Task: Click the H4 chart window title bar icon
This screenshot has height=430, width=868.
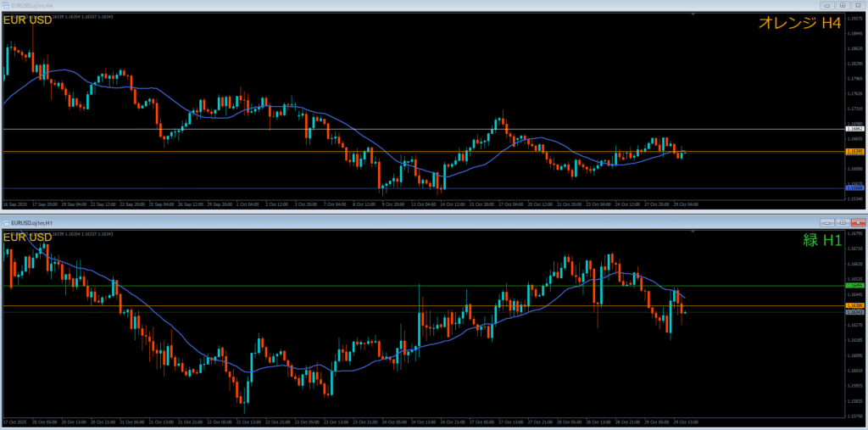Action: coord(6,4)
